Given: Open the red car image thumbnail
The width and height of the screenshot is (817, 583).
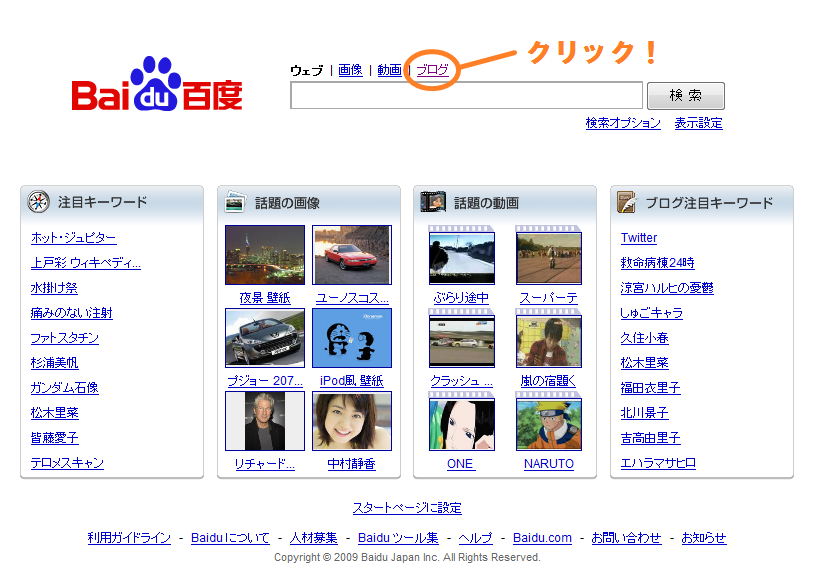Looking at the screenshot, I should [x=352, y=255].
